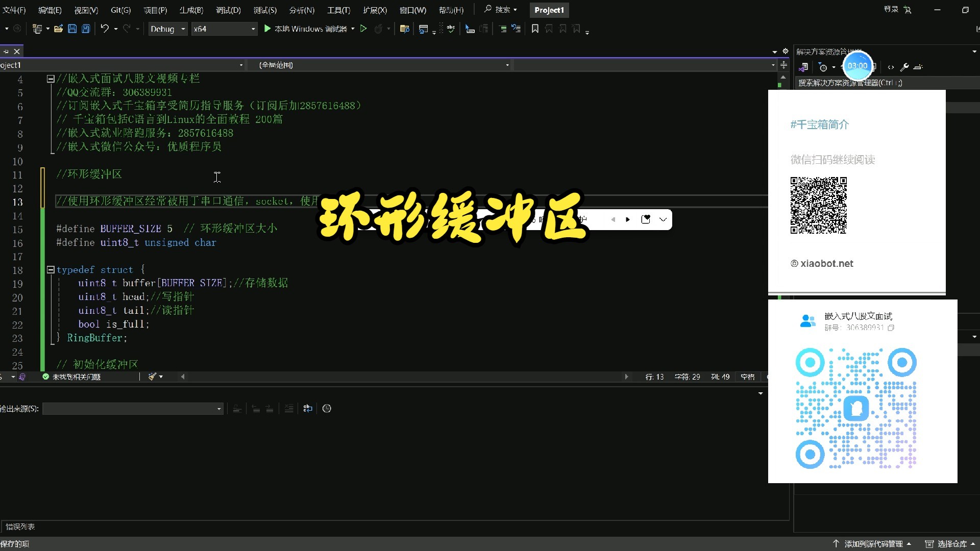980x551 pixels.
Task: Open the document list dropdown arrow above the editor
Action: point(775,52)
